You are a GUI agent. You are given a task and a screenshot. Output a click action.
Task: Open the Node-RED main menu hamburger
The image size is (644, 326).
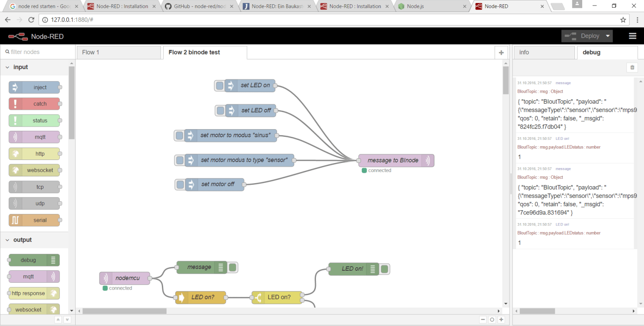point(632,36)
